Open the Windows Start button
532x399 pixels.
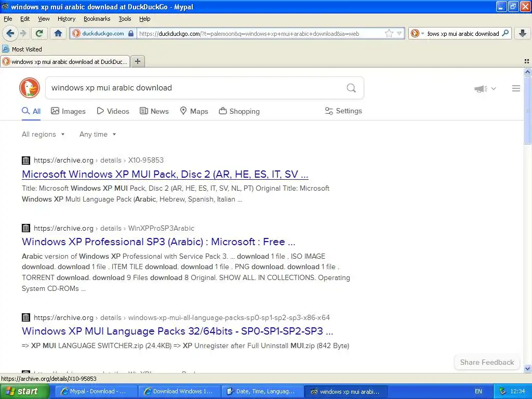pyautogui.click(x=24, y=392)
